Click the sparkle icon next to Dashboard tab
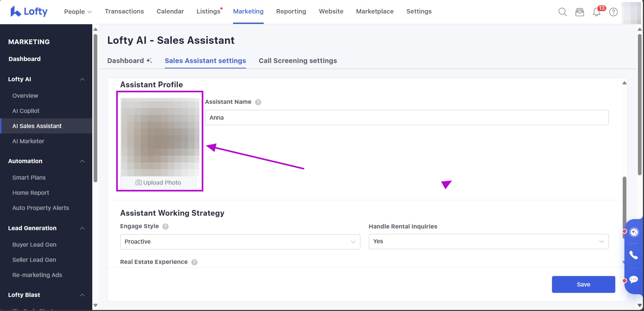Image resolution: width=644 pixels, height=311 pixels. pos(149,61)
